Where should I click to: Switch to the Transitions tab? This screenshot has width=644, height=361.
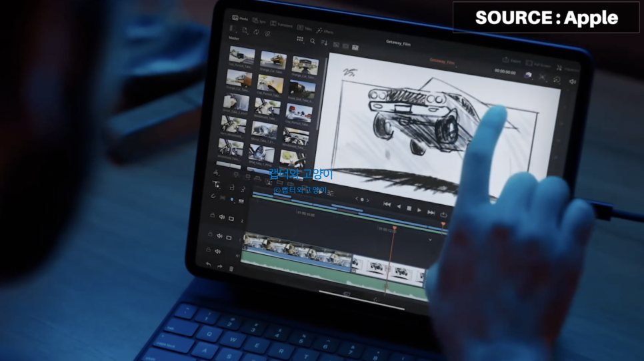coord(281,24)
